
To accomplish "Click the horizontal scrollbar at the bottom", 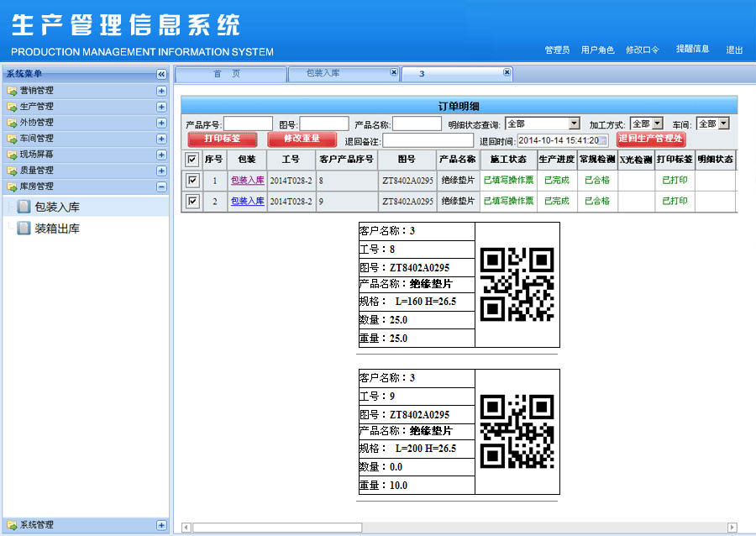I will 277,528.
